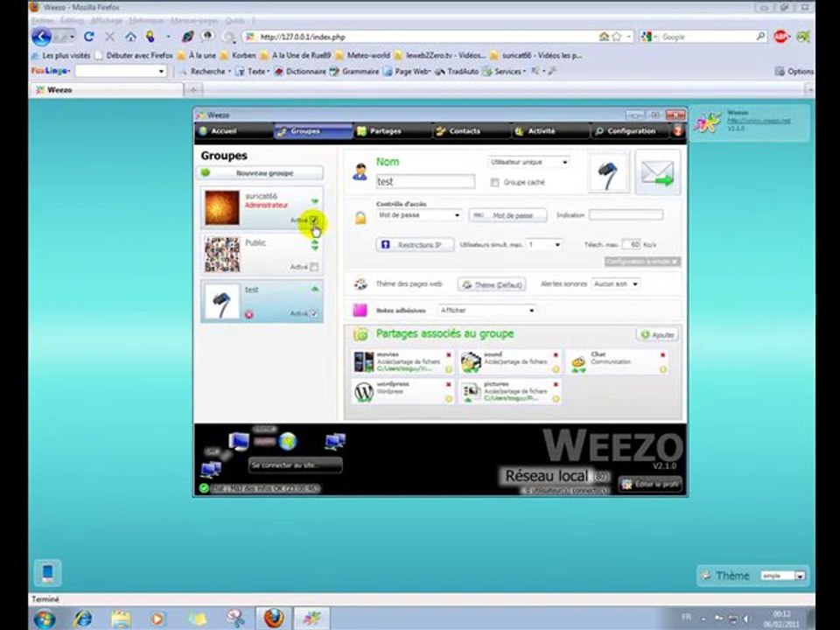Select the test group thumbnail
The width and height of the screenshot is (840, 630).
click(221, 301)
